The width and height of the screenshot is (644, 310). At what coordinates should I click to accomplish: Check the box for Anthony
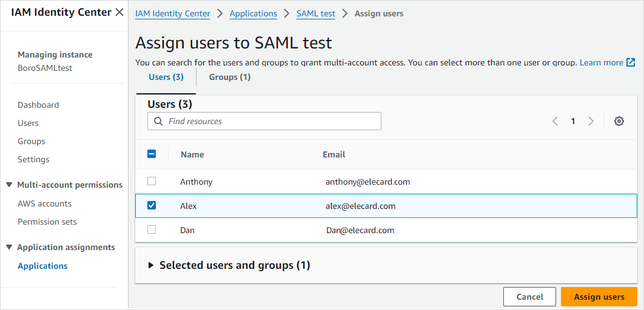[x=152, y=181]
